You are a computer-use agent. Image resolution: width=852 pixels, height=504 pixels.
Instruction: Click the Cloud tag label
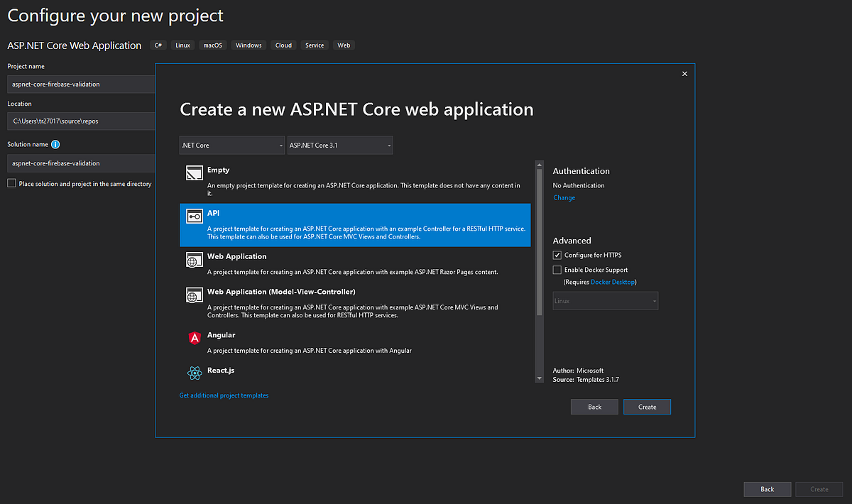(283, 45)
